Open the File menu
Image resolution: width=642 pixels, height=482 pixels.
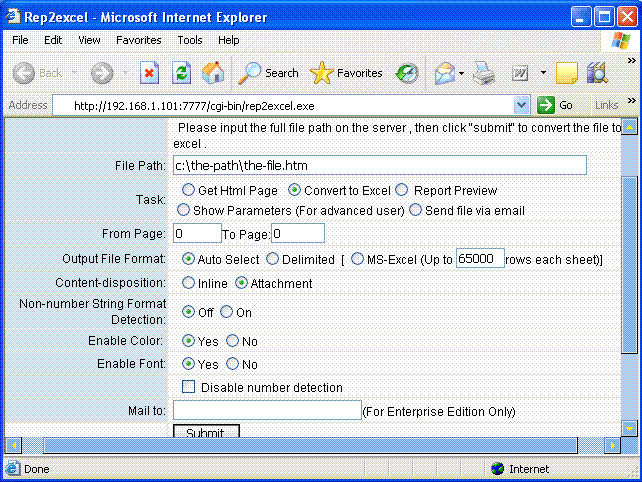click(x=20, y=40)
